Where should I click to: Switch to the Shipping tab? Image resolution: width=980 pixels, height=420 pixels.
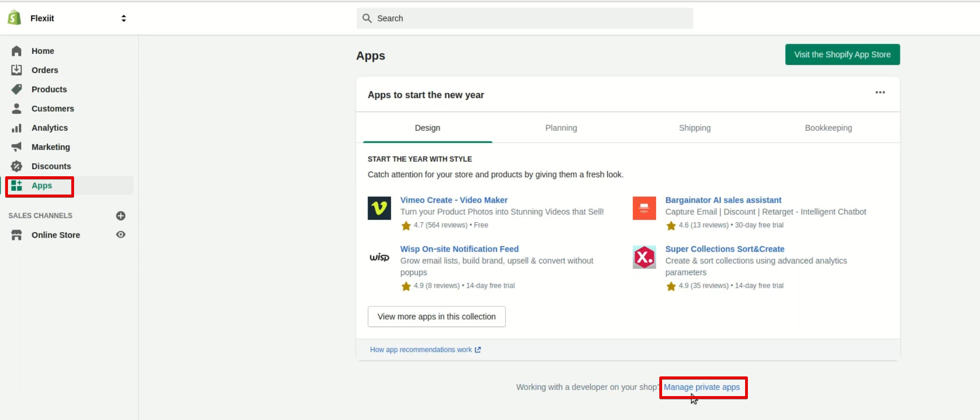(x=695, y=128)
